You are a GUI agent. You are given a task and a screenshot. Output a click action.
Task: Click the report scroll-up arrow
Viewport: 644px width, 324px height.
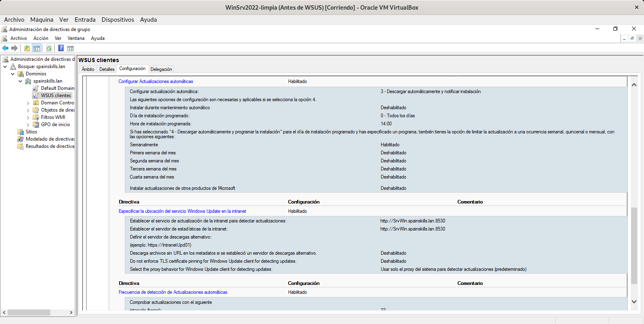coord(634,85)
